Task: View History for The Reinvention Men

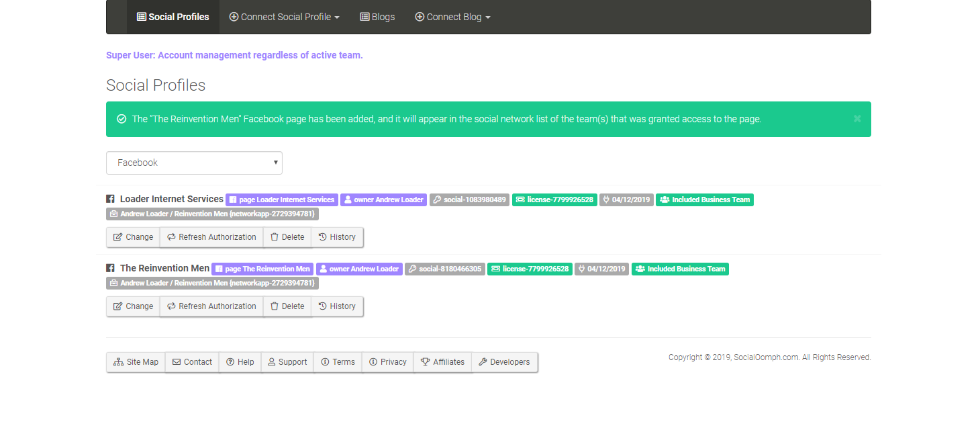Action: click(x=337, y=306)
